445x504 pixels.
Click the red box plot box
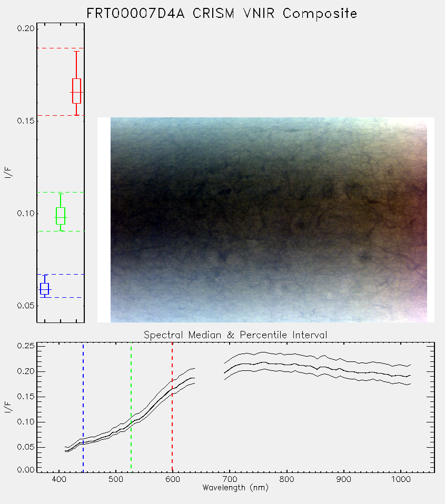click(x=76, y=91)
